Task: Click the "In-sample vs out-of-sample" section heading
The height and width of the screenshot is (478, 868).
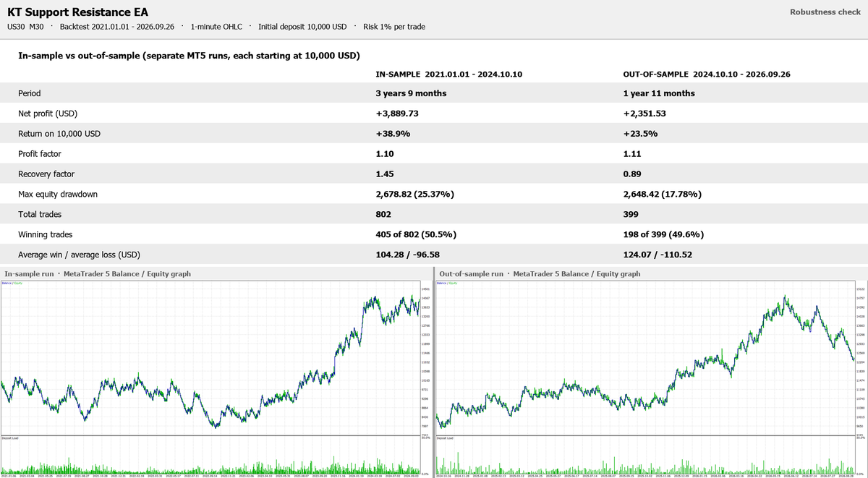Action: tap(189, 56)
